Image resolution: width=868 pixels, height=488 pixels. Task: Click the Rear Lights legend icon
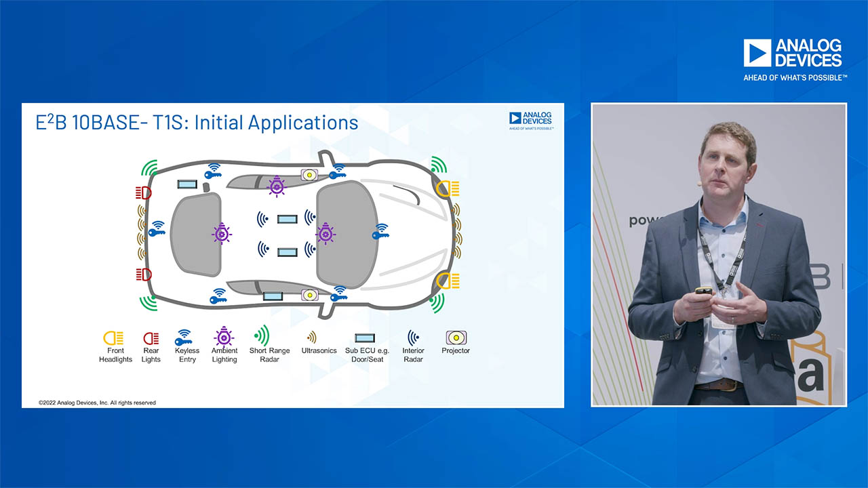[151, 338]
